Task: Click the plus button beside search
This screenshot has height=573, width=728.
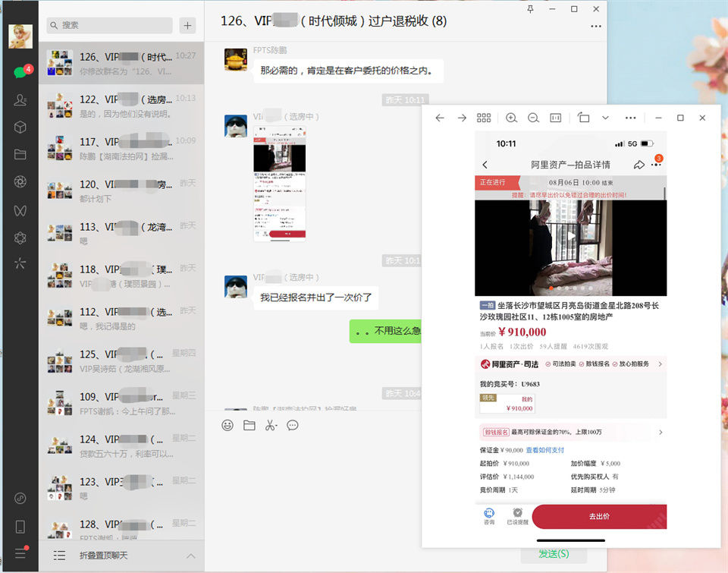Action: [187, 25]
